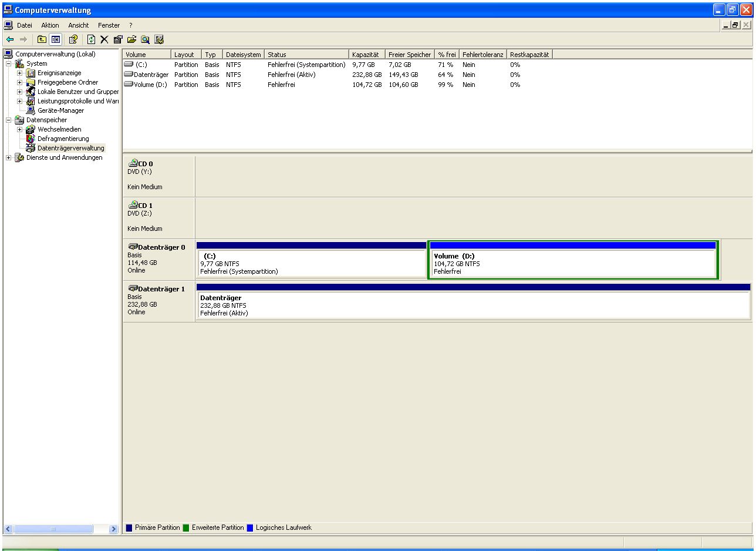Open the ? help menu
This screenshot has height=551, width=756.
point(131,25)
